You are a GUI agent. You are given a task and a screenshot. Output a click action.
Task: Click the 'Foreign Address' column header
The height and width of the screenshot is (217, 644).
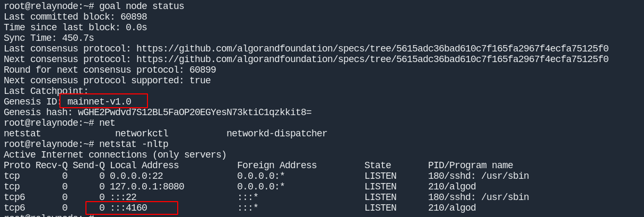[276, 166]
